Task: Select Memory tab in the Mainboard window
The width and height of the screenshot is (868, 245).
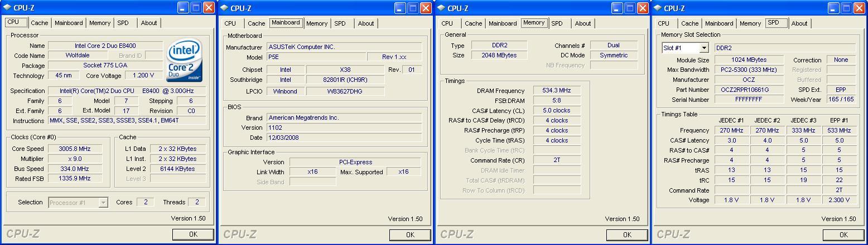Action: click(317, 23)
